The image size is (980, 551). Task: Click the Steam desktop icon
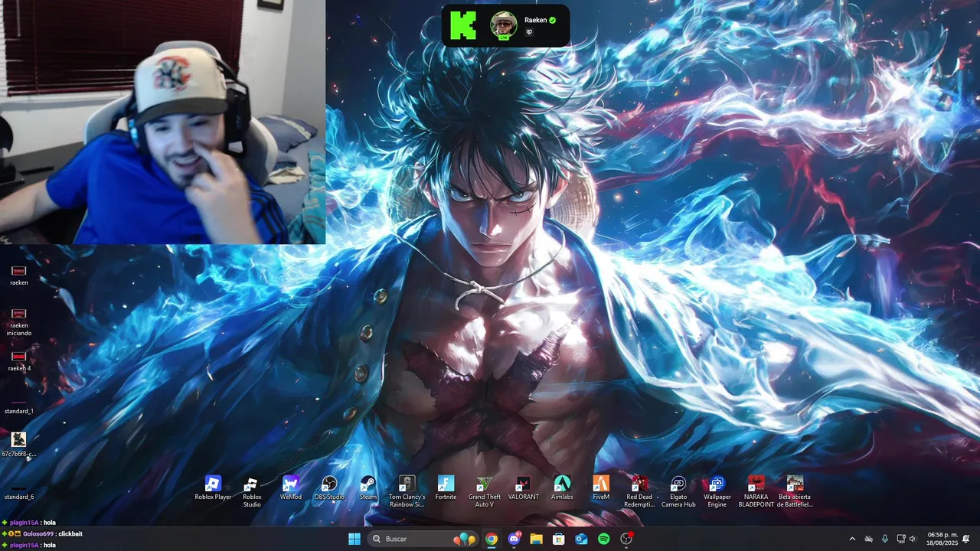pyautogui.click(x=368, y=488)
